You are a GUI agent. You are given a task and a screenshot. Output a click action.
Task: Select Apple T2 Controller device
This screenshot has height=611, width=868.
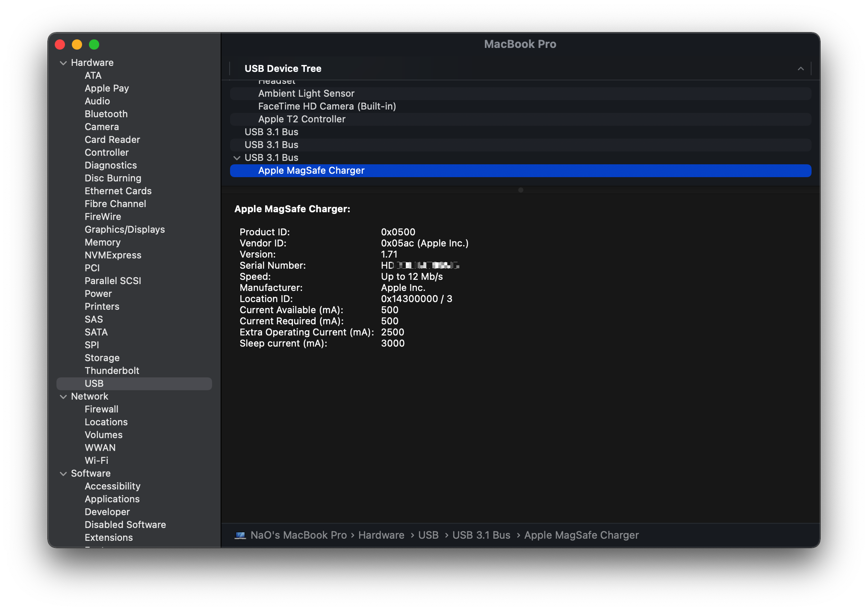click(301, 119)
